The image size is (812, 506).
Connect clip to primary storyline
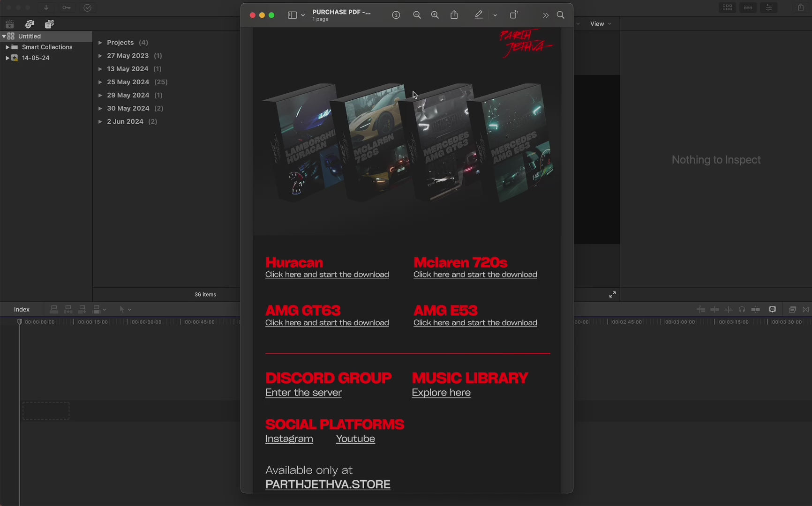pyautogui.click(x=54, y=309)
